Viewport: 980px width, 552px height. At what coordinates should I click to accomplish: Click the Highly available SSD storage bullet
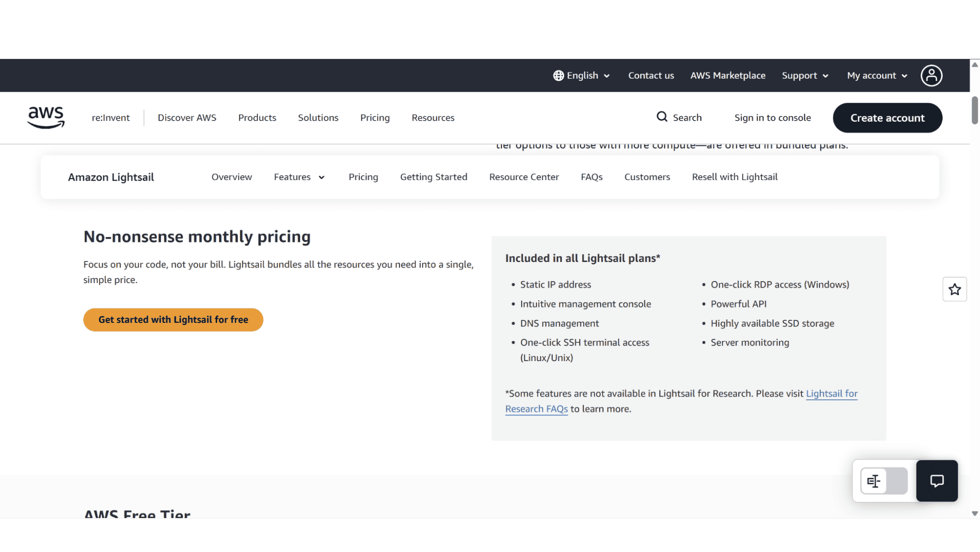(x=772, y=323)
